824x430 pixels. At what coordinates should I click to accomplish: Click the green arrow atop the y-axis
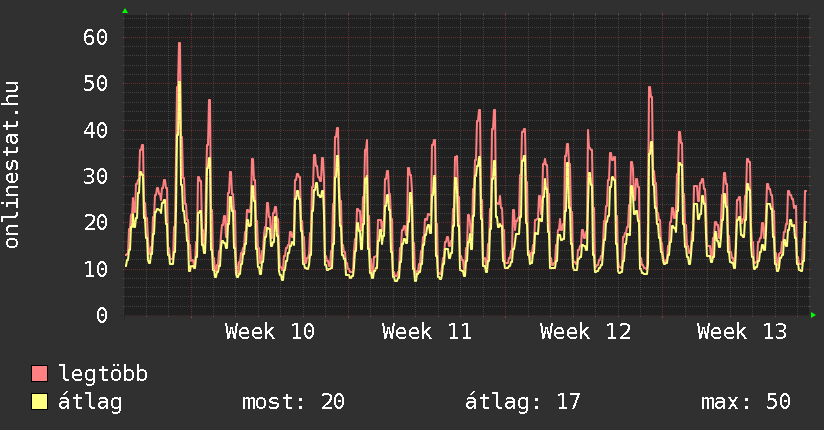[x=124, y=11]
